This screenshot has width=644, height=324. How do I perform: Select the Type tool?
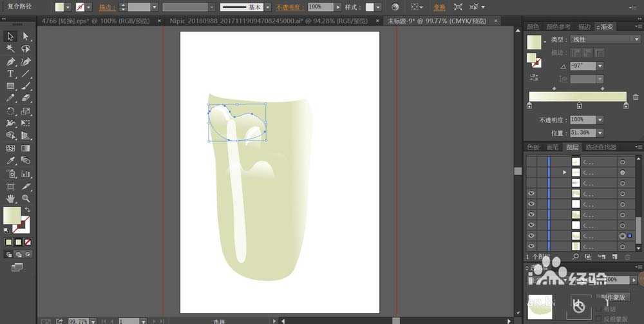coord(11,74)
